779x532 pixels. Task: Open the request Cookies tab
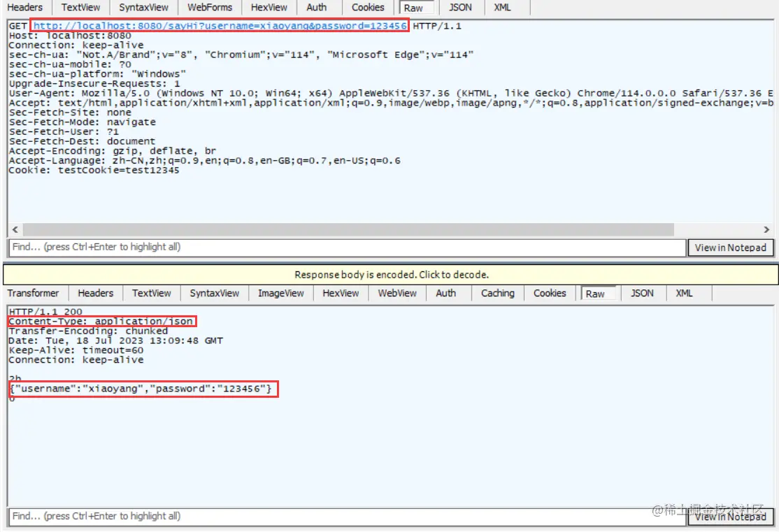click(368, 8)
